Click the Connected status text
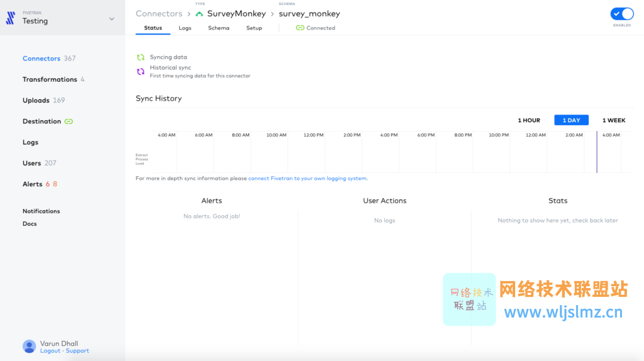644x361 pixels. pyautogui.click(x=321, y=28)
